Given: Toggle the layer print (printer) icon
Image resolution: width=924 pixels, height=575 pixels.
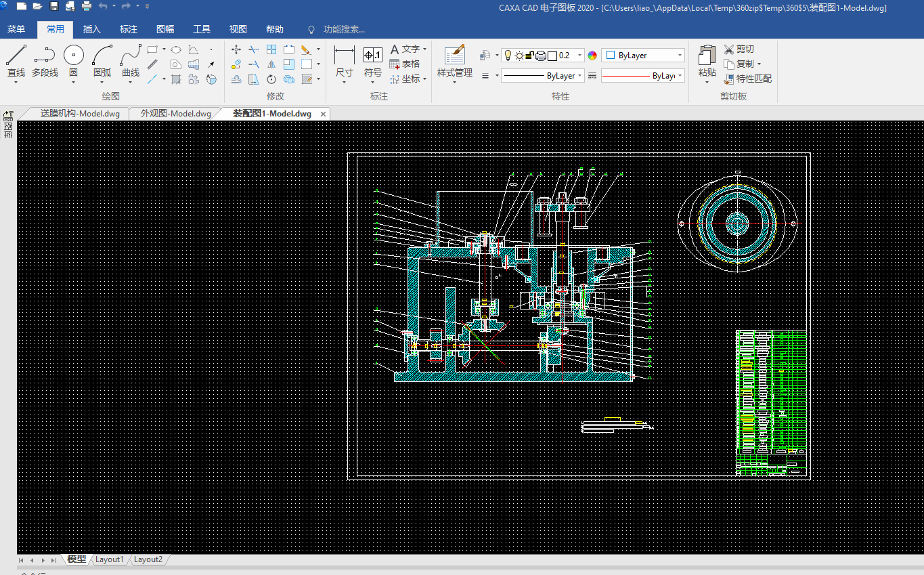Looking at the screenshot, I should point(541,56).
